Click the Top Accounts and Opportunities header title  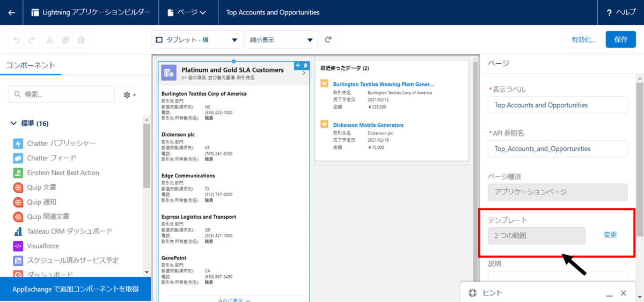(x=273, y=12)
